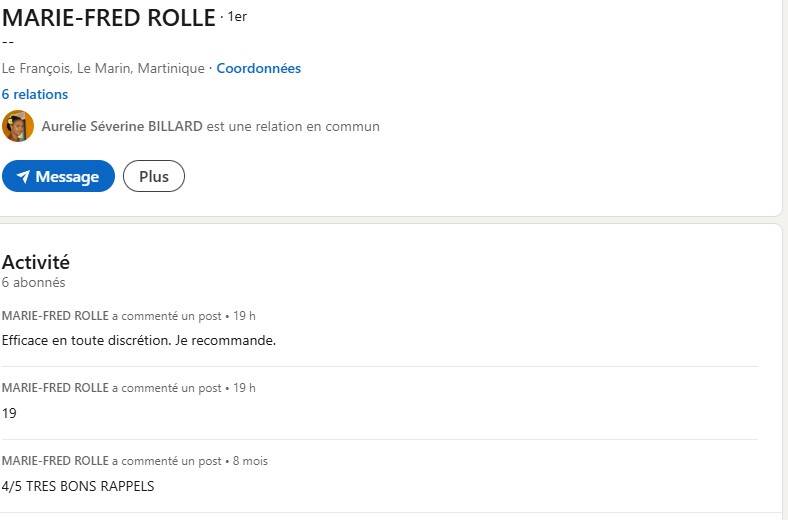Image resolution: width=788 pixels, height=520 pixels.
Task: Click the paper plane icon in Message button
Action: (23, 176)
